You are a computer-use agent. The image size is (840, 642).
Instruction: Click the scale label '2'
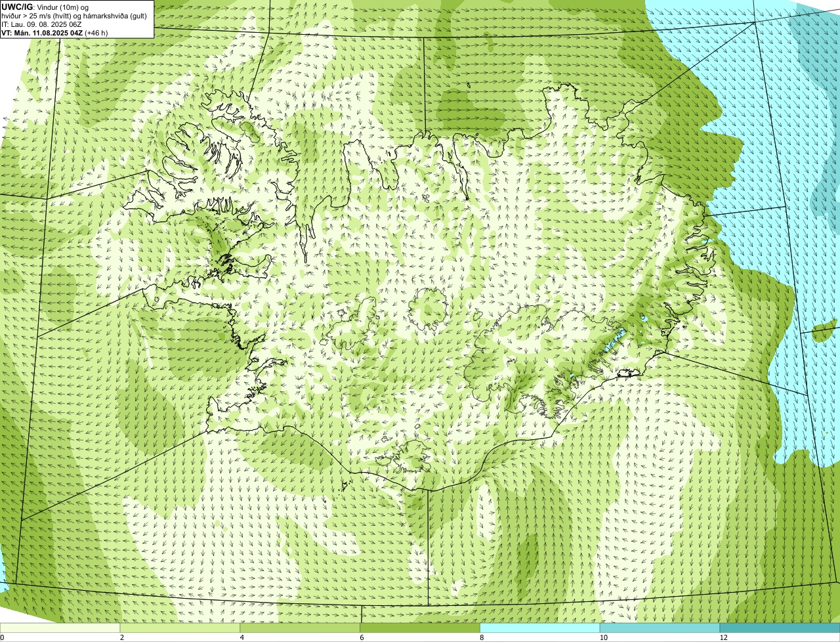click(x=122, y=637)
